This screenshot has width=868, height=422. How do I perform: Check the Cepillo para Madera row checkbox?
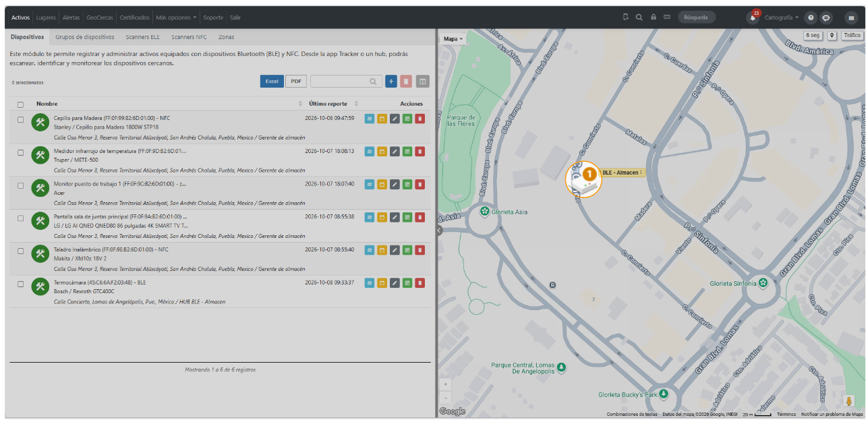click(x=20, y=119)
